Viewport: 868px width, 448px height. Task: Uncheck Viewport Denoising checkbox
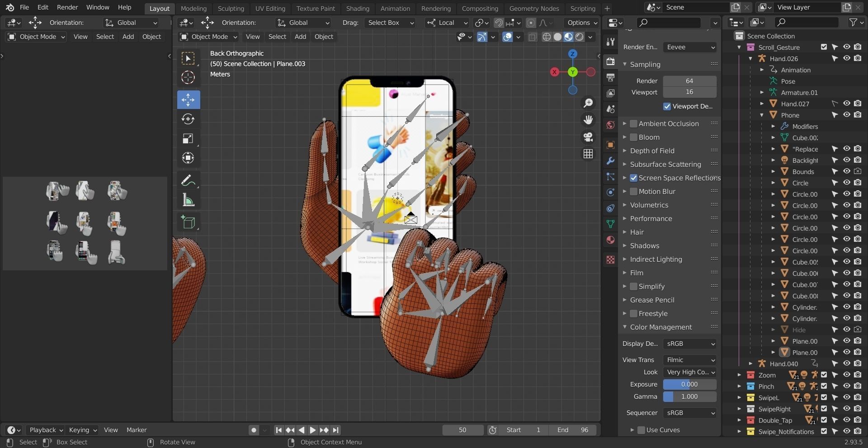(667, 106)
